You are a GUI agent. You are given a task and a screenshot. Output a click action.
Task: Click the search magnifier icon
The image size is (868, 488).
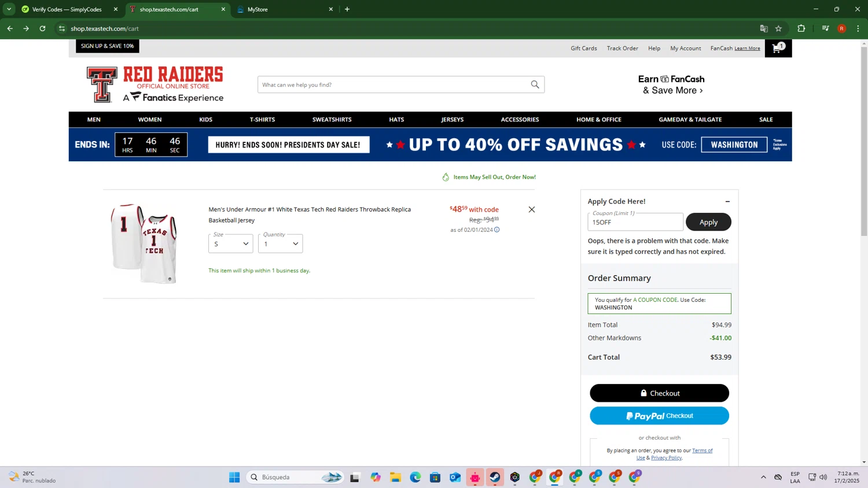tap(535, 84)
